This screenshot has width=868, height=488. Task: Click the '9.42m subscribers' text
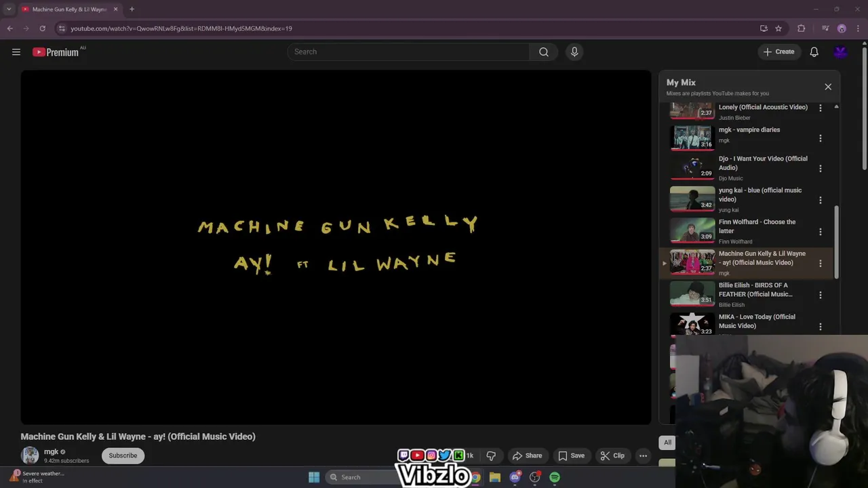(x=66, y=461)
